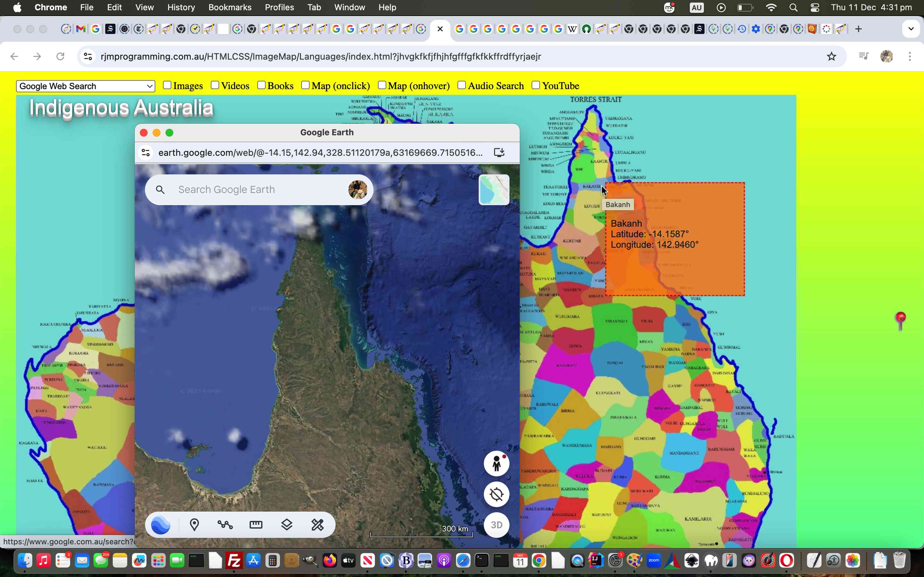
Task: Click the 3D view button
Action: pos(497,525)
